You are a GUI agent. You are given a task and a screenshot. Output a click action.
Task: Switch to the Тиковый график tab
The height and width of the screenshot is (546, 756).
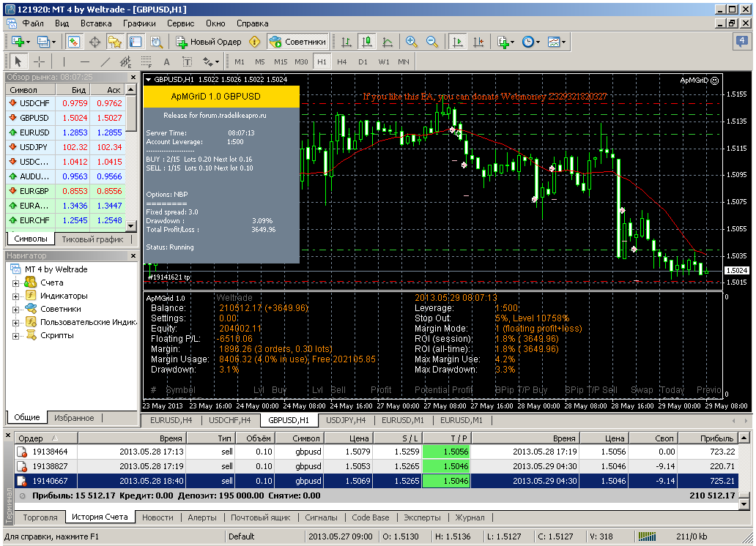92,239
